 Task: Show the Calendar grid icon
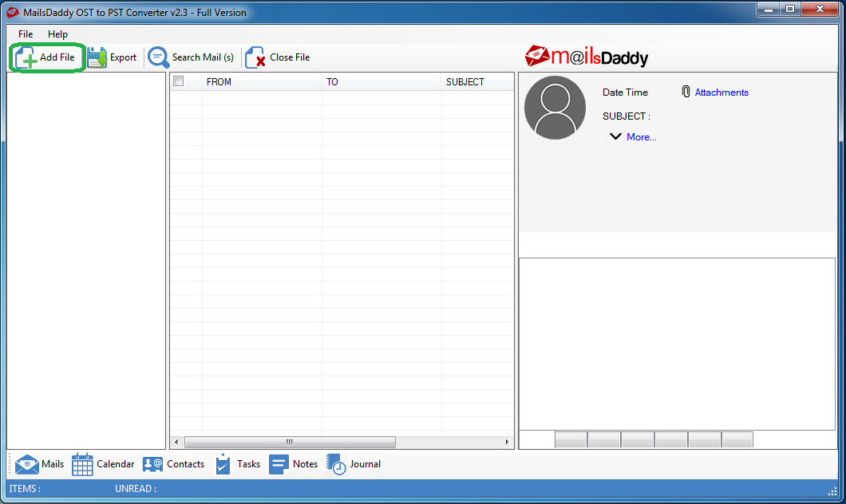82,464
